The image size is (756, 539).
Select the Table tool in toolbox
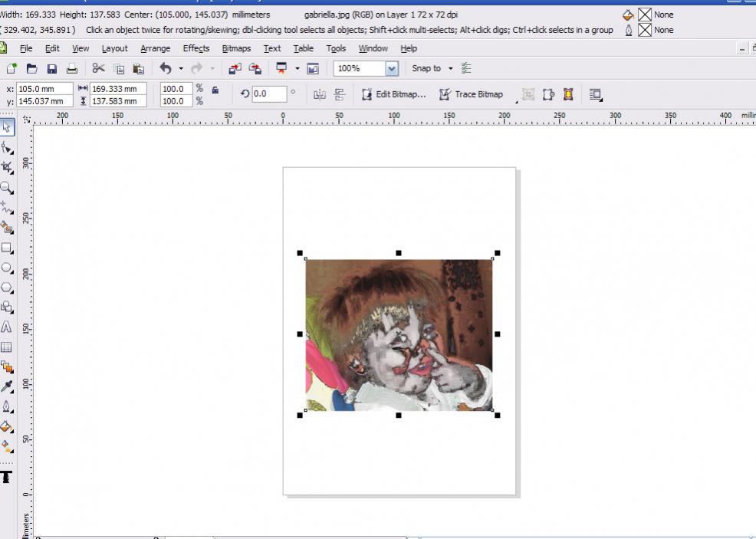(6, 347)
